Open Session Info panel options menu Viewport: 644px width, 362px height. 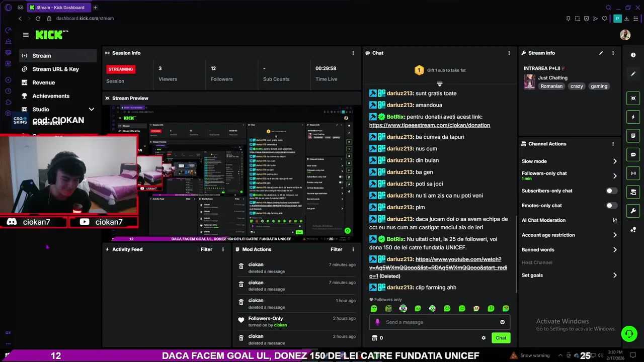point(353,53)
